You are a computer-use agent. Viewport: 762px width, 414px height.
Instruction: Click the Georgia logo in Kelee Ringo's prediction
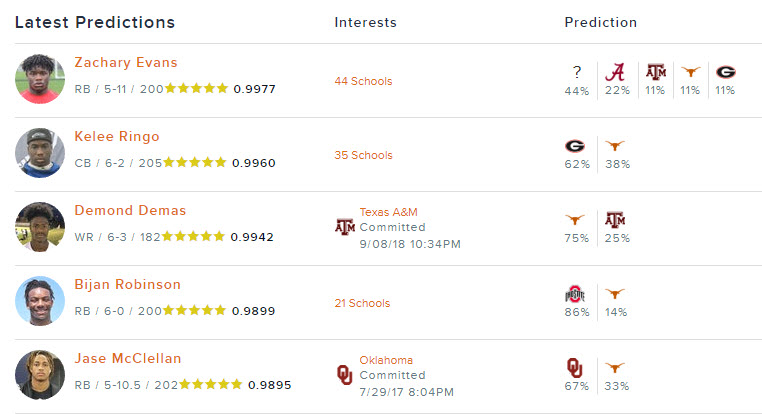pos(575,146)
